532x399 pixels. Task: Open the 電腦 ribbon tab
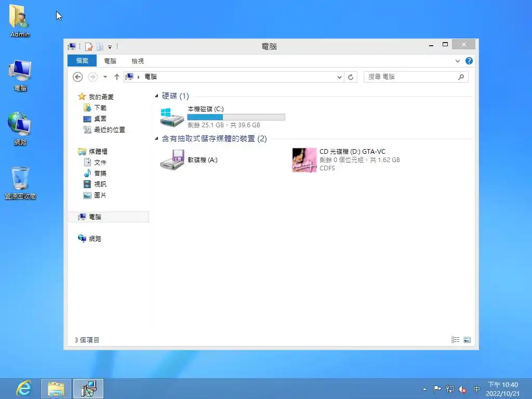click(110, 61)
